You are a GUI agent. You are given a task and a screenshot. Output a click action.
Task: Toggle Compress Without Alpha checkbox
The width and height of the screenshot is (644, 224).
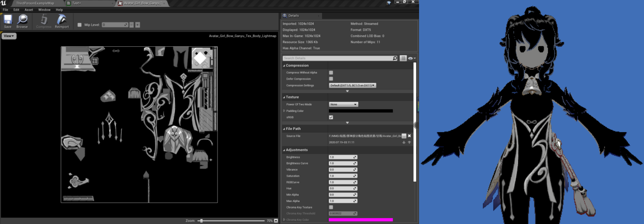(x=331, y=73)
